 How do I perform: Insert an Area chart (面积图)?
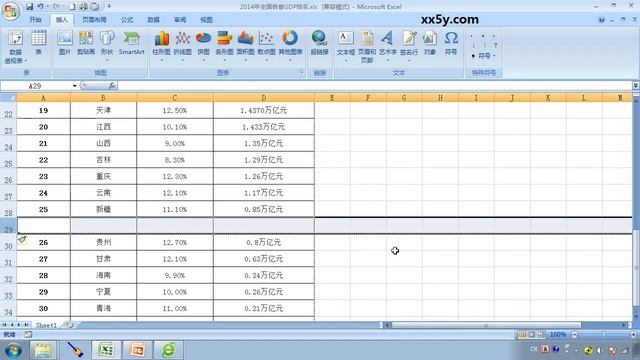pyautogui.click(x=245, y=46)
